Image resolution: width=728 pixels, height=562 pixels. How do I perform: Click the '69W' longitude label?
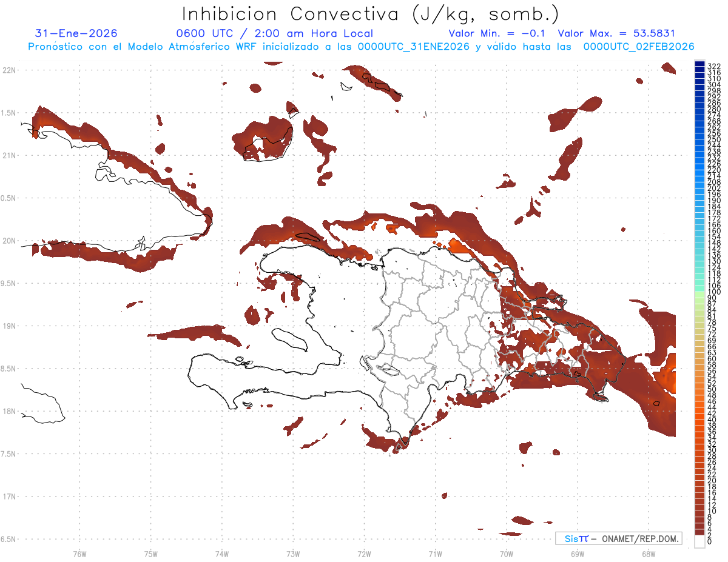[x=578, y=554]
